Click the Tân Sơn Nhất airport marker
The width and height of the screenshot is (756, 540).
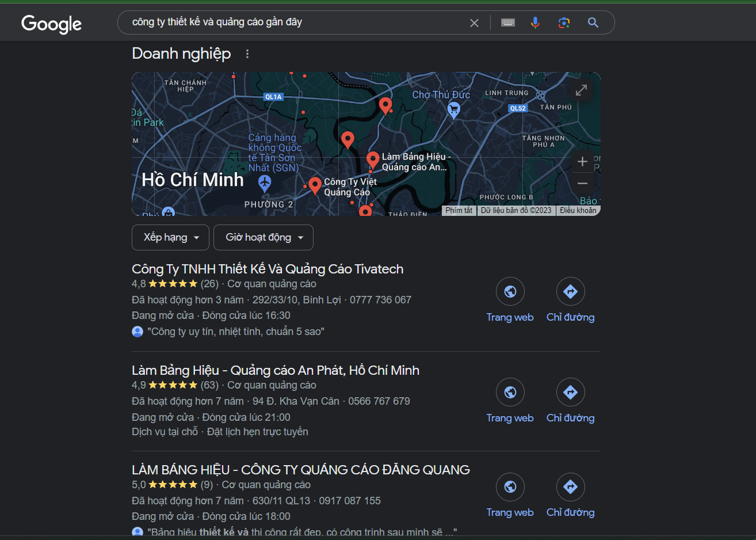click(x=265, y=184)
